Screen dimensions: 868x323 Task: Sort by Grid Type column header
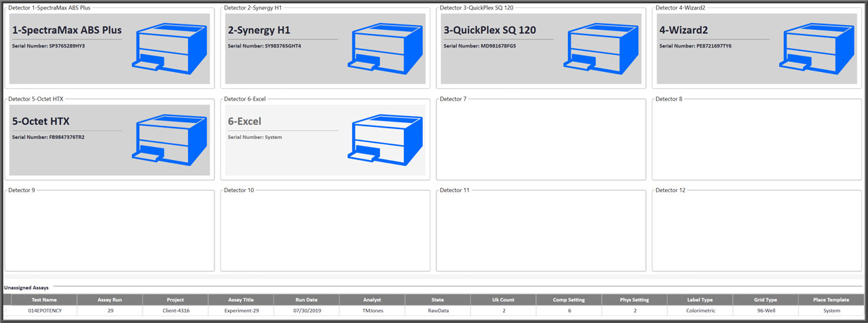[766, 299]
